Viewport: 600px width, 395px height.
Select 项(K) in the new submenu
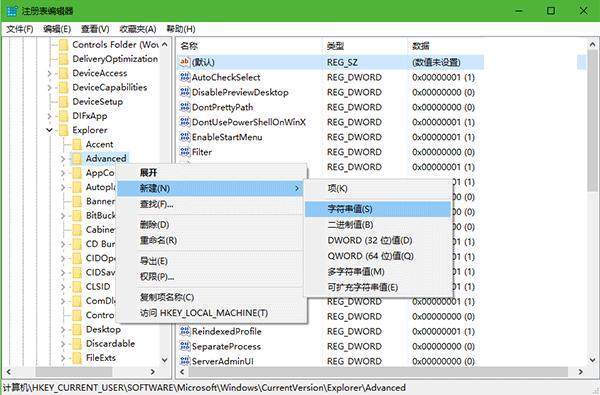point(378,188)
